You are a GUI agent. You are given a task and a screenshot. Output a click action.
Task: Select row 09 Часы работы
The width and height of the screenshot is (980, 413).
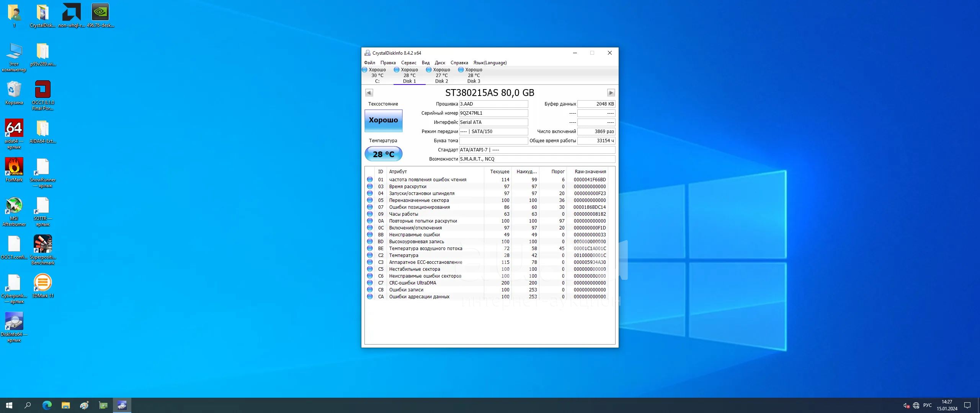(x=487, y=214)
